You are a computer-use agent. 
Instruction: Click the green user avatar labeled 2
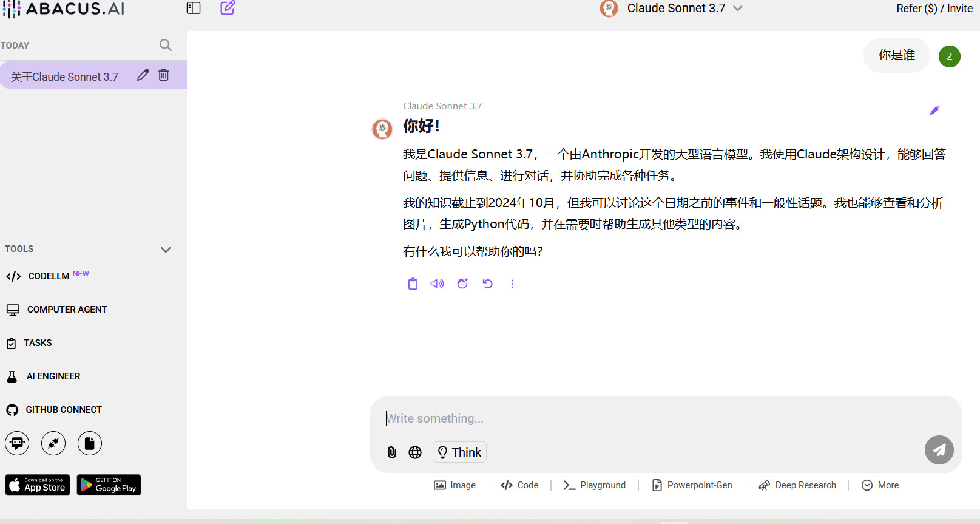(950, 56)
